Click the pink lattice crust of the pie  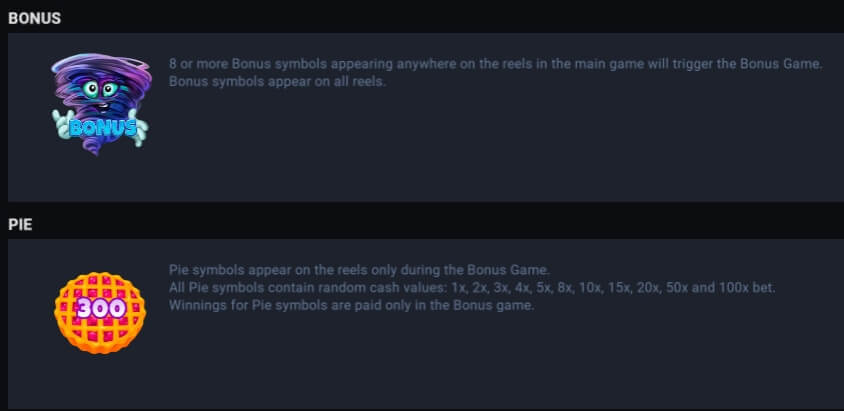tap(101, 336)
